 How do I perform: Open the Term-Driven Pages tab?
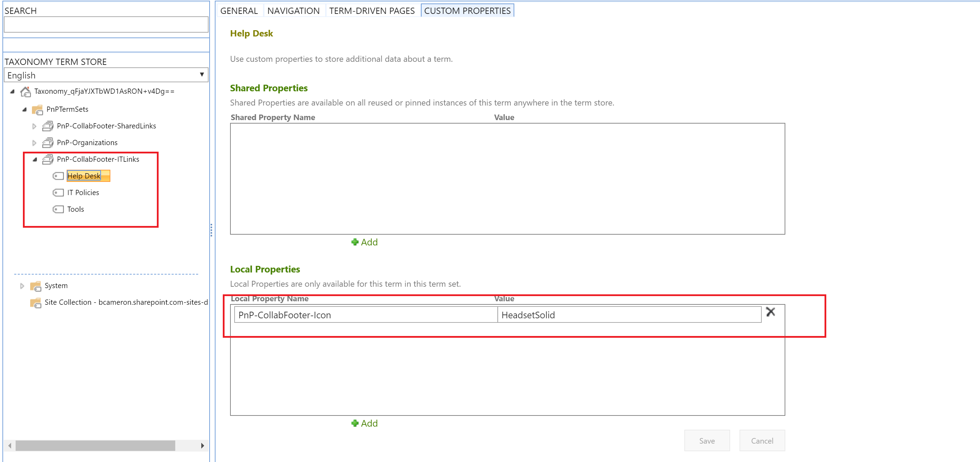point(372,11)
